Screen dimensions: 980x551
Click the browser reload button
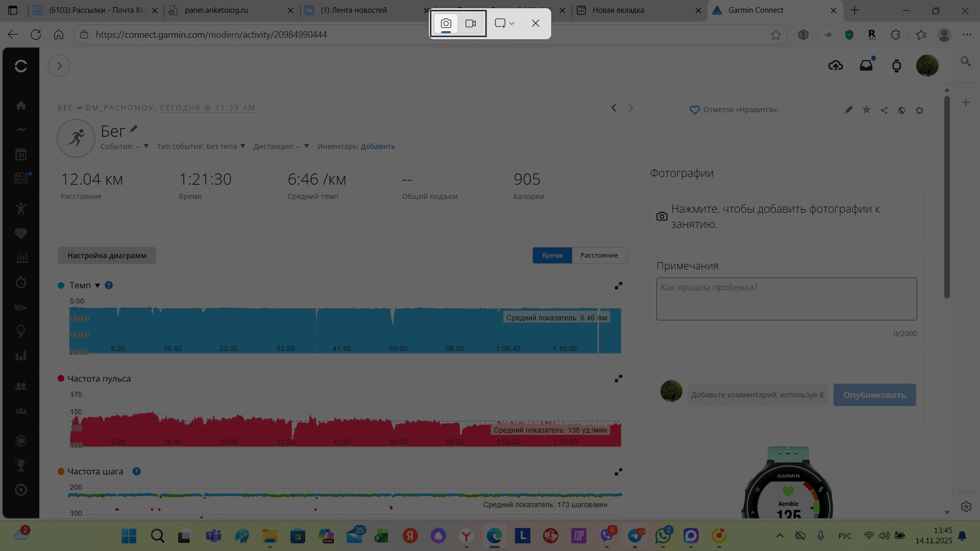pyautogui.click(x=36, y=35)
